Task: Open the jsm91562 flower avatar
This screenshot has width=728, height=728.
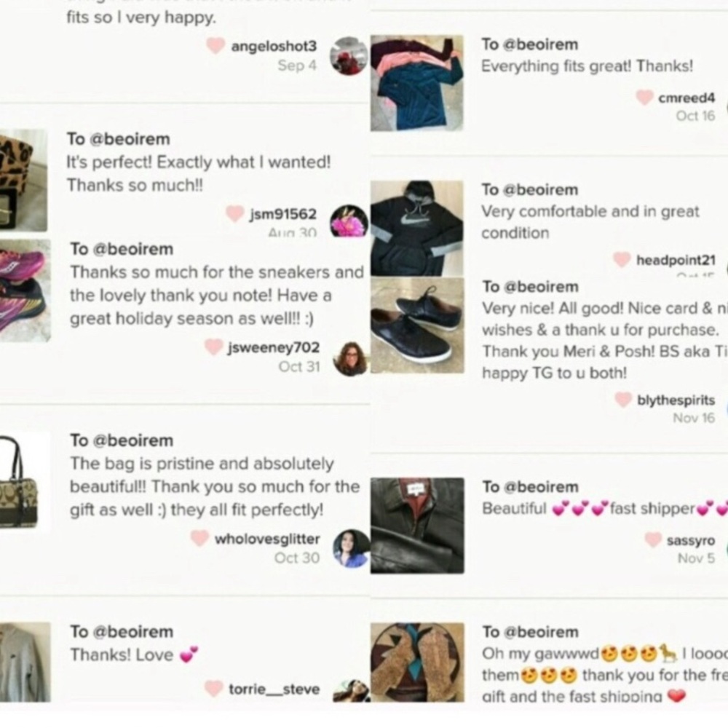Action: tap(349, 221)
